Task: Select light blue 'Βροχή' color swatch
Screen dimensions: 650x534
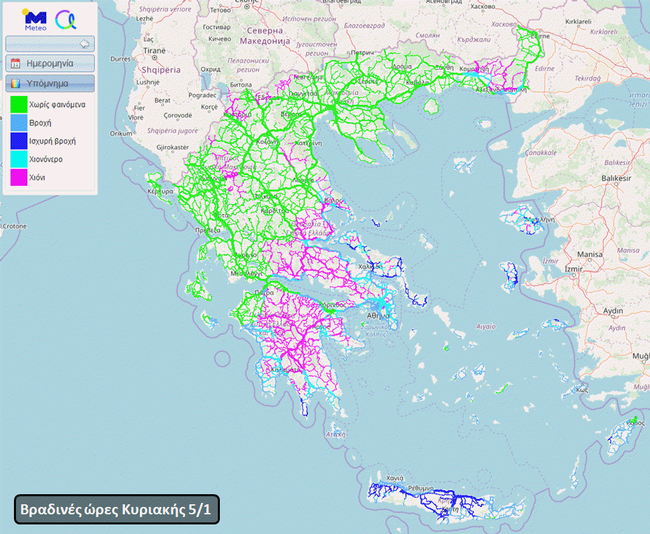Action: [18, 121]
